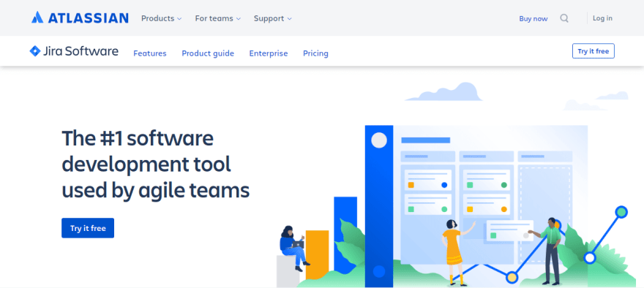Expand the Products dropdown
This screenshot has height=288, width=644.
pyautogui.click(x=161, y=18)
